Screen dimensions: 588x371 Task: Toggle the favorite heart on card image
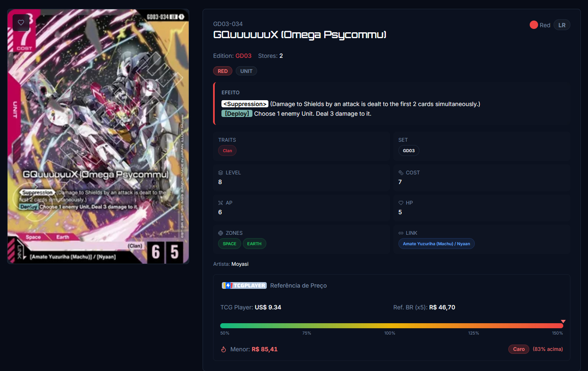[21, 23]
